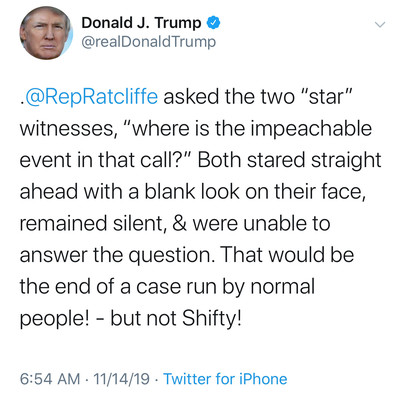Click the Donald J. Trump display name

click(141, 23)
